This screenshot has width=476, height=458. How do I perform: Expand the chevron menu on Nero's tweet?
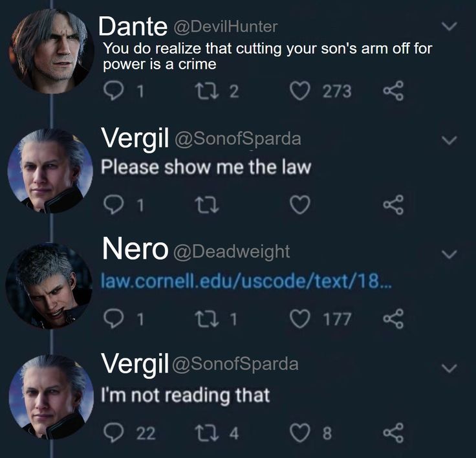coord(449,254)
